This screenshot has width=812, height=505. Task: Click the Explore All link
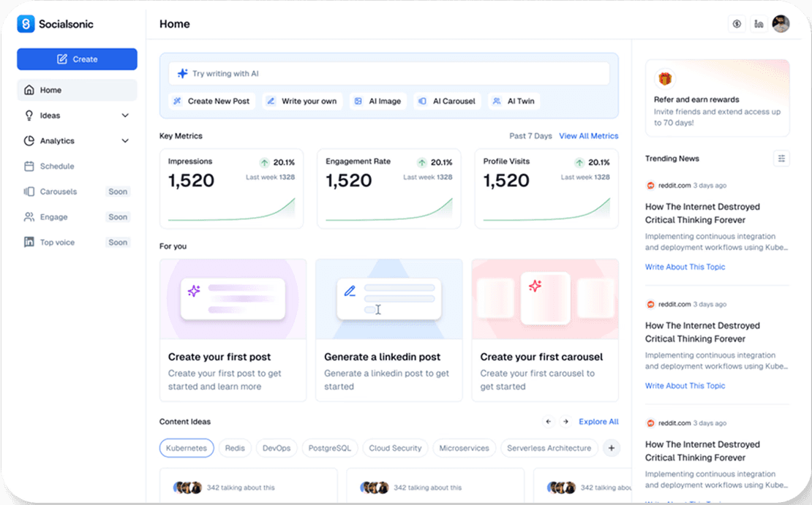point(598,422)
